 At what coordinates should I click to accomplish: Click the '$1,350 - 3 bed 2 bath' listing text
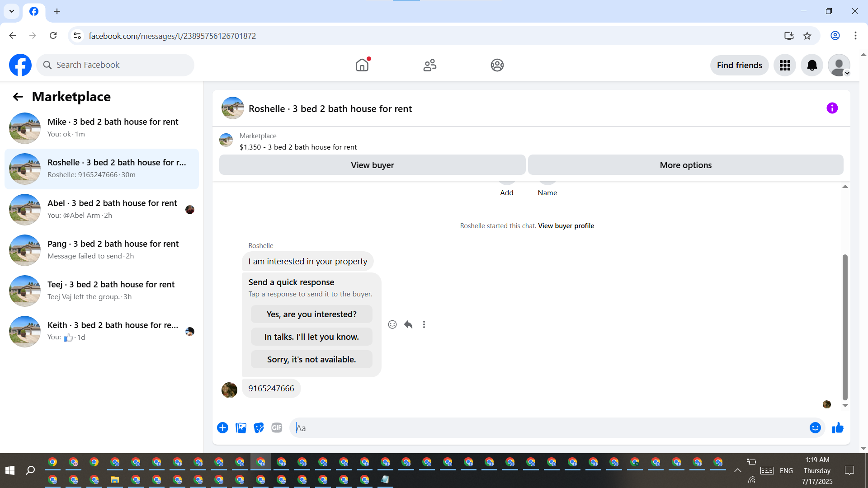(298, 147)
